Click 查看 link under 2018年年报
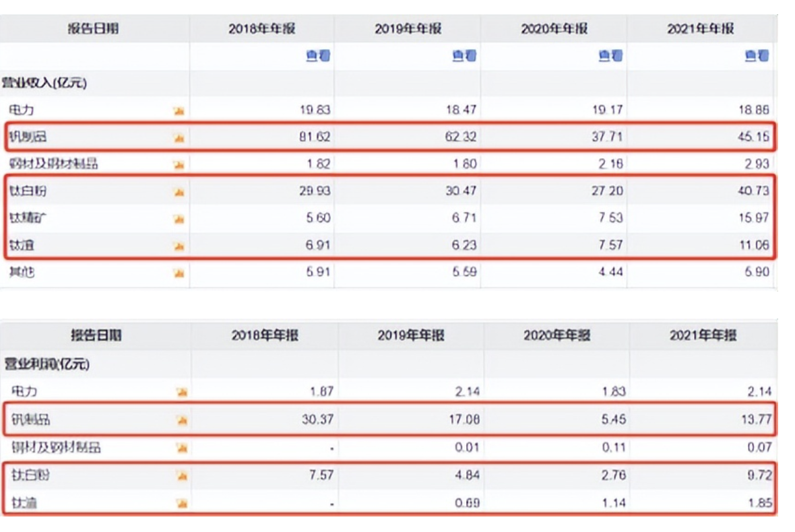The width and height of the screenshot is (795, 532). pos(318,57)
